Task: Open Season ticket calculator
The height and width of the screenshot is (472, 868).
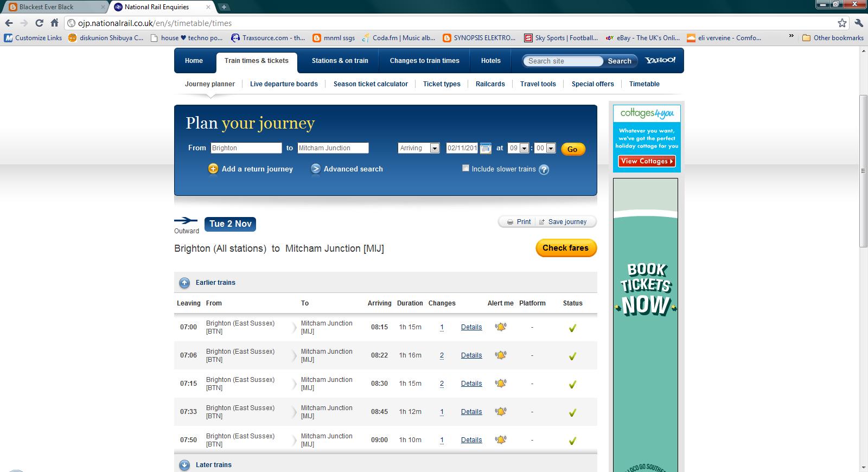Action: pyautogui.click(x=371, y=84)
